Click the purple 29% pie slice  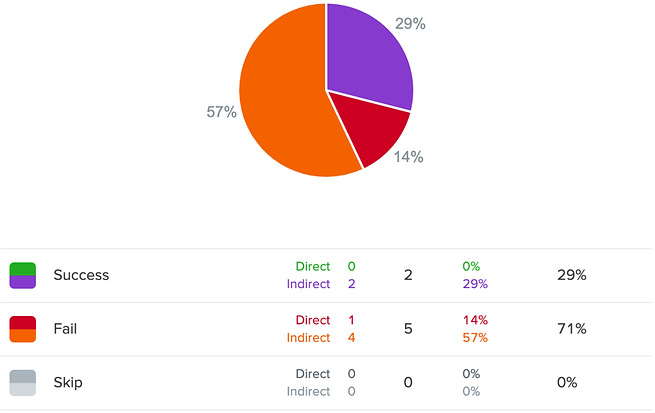point(368,55)
